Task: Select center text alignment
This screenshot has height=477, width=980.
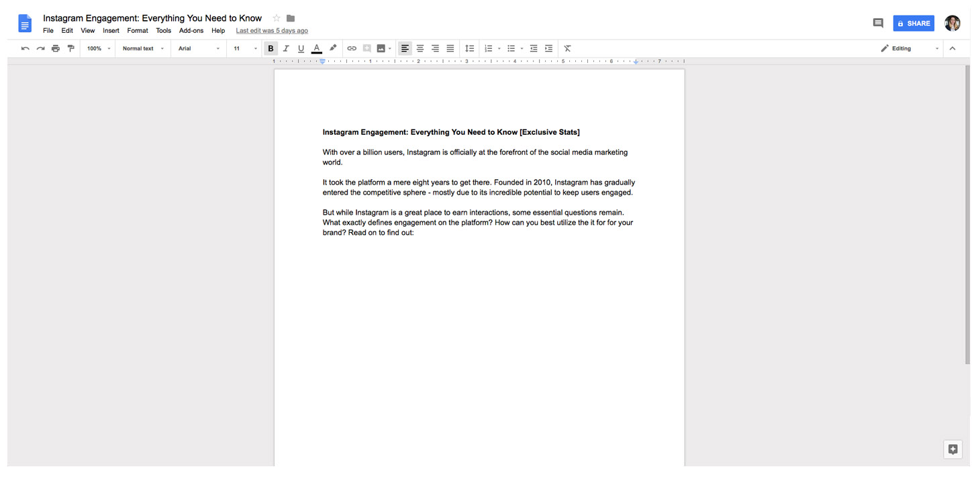Action: click(420, 48)
